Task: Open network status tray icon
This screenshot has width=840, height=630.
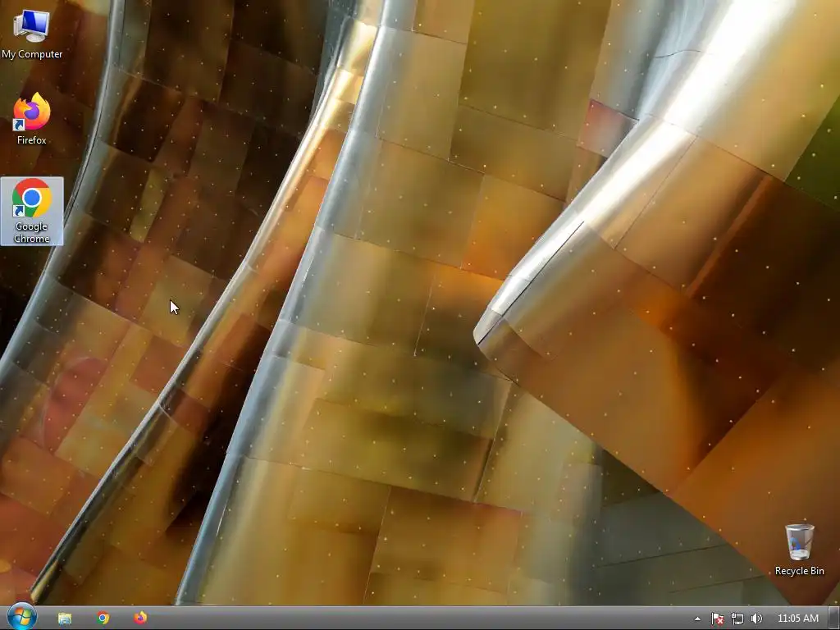Action: click(737, 619)
